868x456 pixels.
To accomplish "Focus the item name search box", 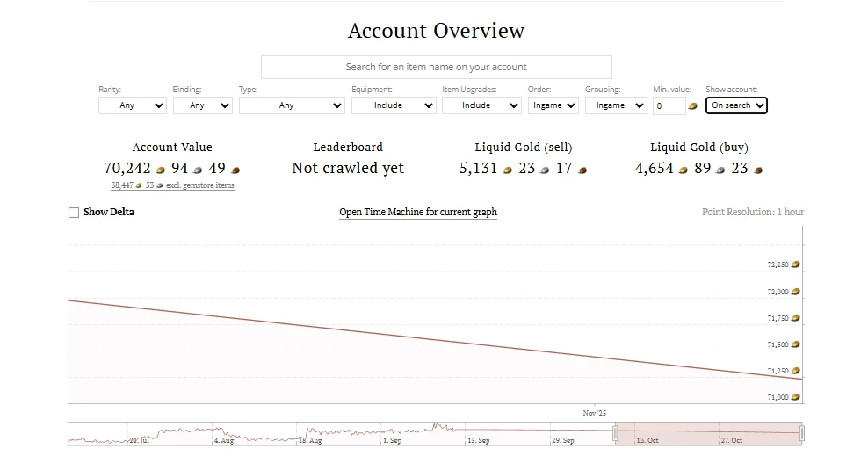I will point(436,67).
